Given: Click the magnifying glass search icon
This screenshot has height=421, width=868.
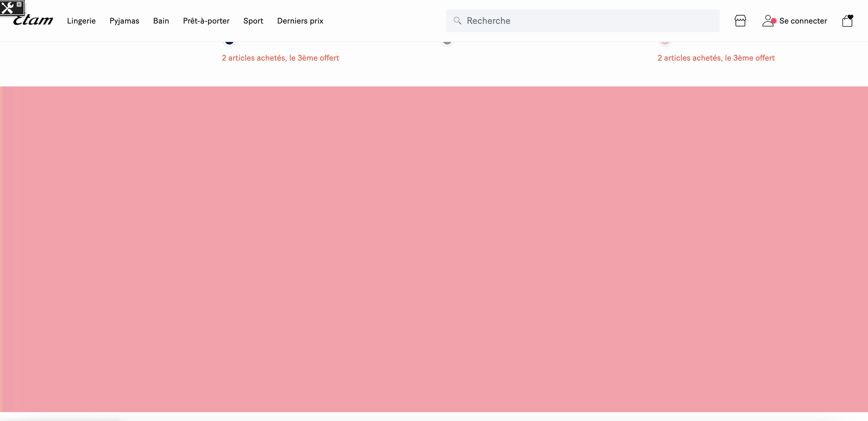Looking at the screenshot, I should pyautogui.click(x=457, y=21).
